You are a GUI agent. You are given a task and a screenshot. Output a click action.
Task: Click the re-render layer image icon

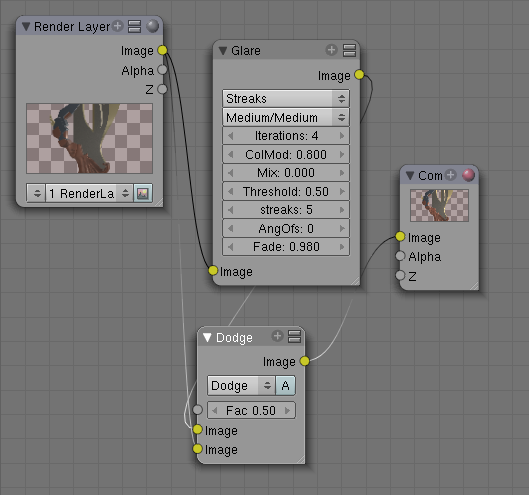(143, 193)
